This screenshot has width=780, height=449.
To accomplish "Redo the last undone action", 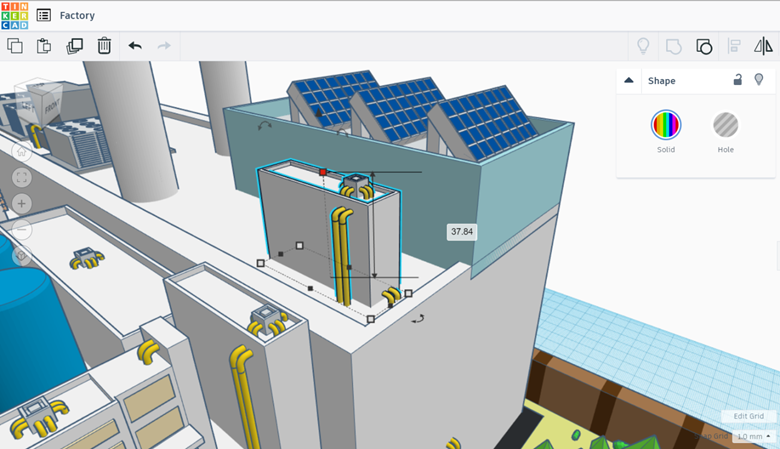I will pos(164,46).
